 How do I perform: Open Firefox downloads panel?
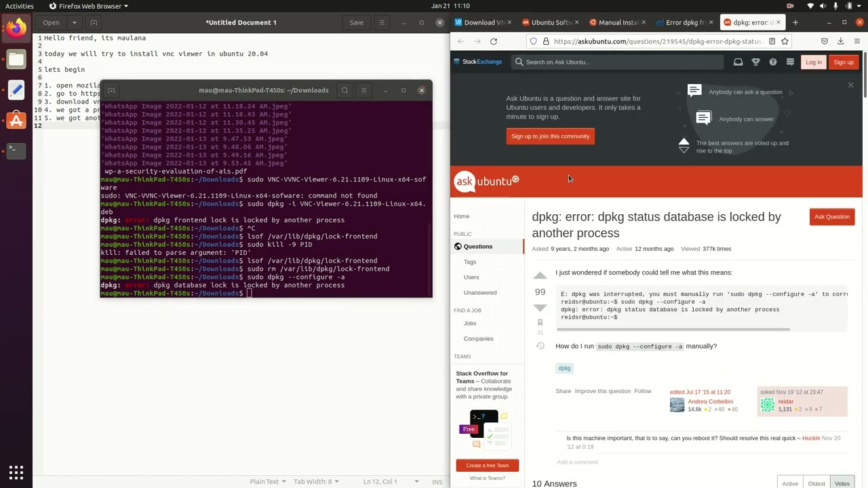[841, 41]
